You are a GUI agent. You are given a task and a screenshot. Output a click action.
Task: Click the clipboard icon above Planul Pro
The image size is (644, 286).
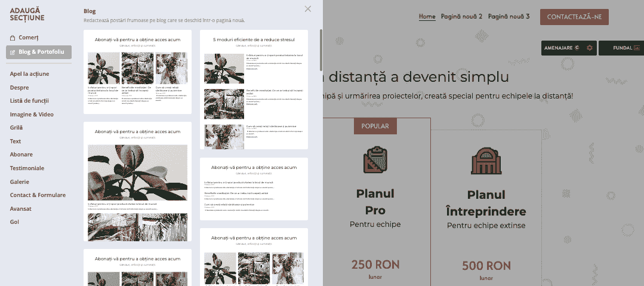pos(375,159)
